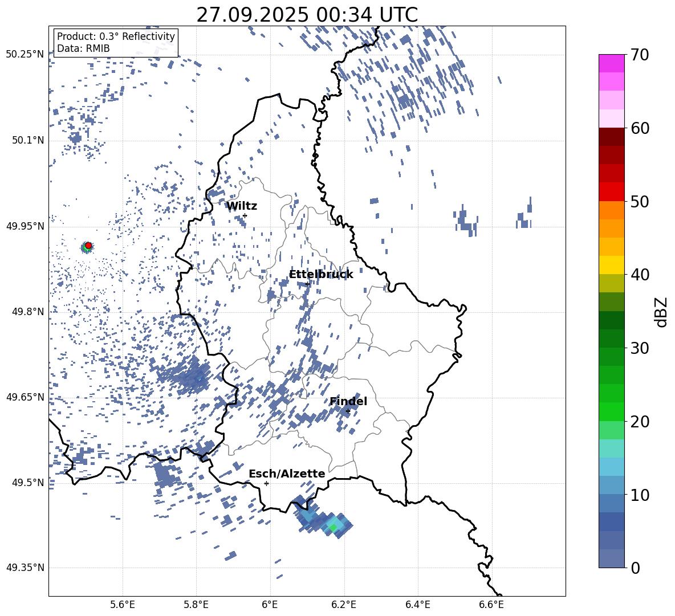Click the 6.6°E longitude tick label
The image size is (675, 616).
491,605
